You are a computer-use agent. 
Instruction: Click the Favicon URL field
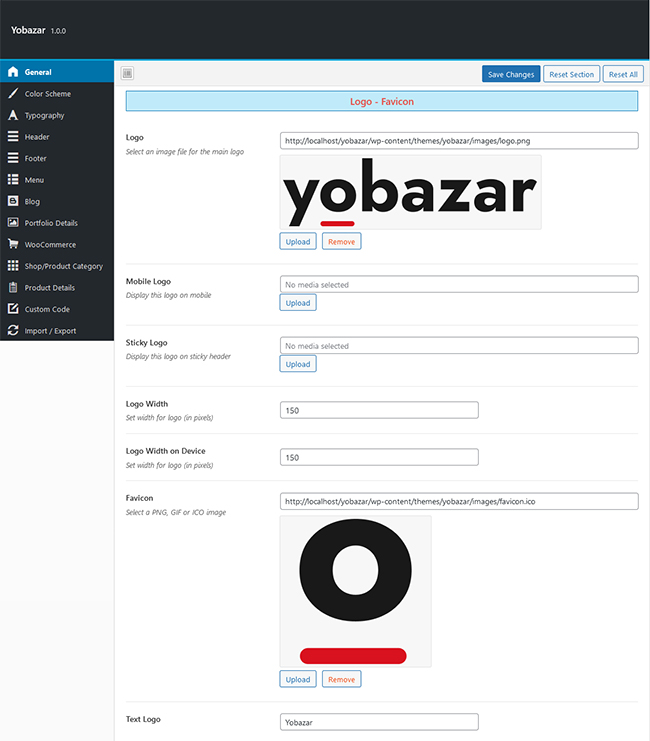[459, 501]
